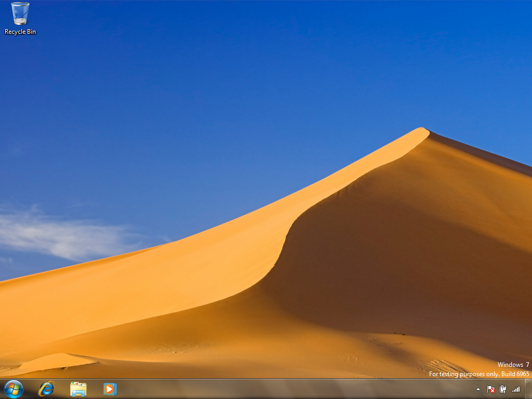Show hidden tray icons arrow
532x399 pixels.
(x=478, y=389)
